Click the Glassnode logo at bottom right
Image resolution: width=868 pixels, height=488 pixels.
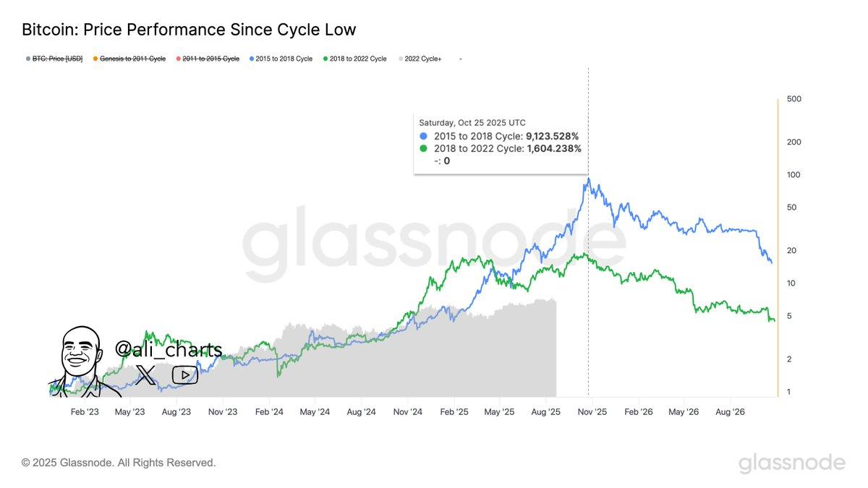tap(792, 463)
